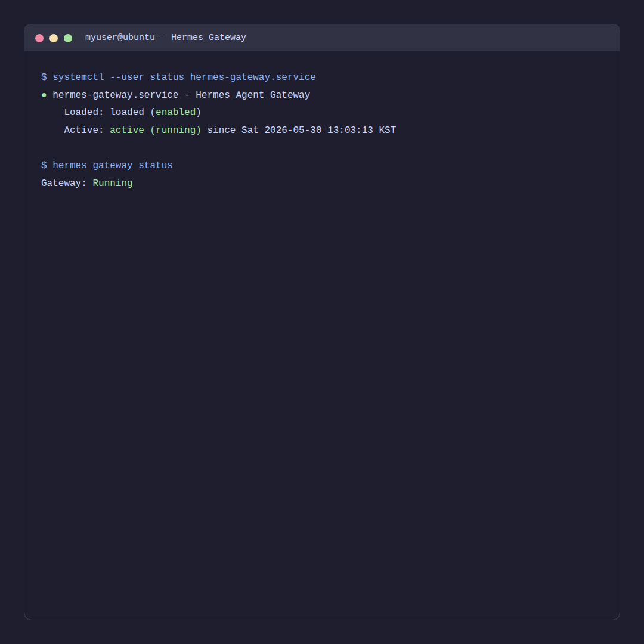
Task: Click the red close window dot
Action: tap(39, 38)
